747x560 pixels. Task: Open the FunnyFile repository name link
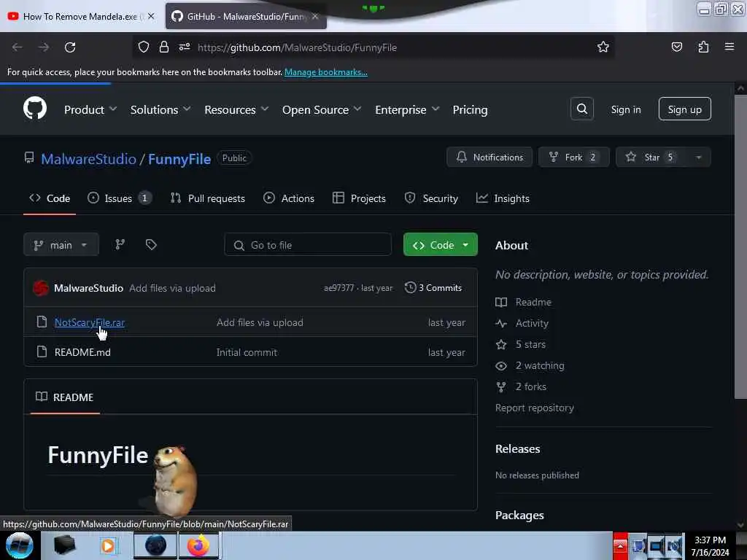[x=179, y=158]
